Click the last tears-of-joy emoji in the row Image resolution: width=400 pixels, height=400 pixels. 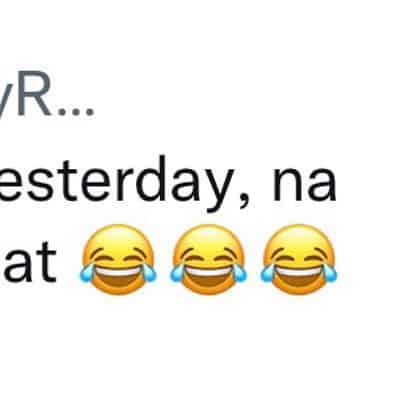click(x=299, y=259)
